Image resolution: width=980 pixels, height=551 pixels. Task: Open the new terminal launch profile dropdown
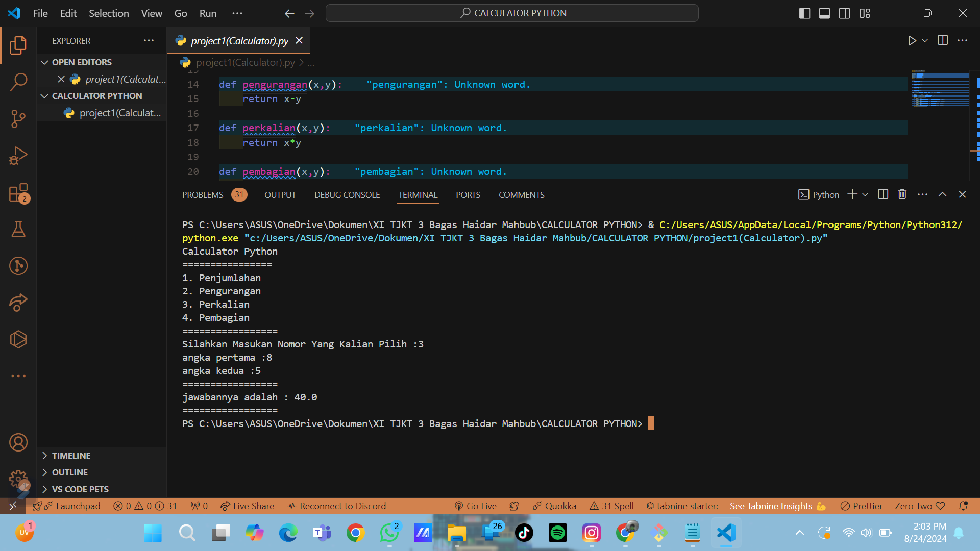pyautogui.click(x=865, y=195)
